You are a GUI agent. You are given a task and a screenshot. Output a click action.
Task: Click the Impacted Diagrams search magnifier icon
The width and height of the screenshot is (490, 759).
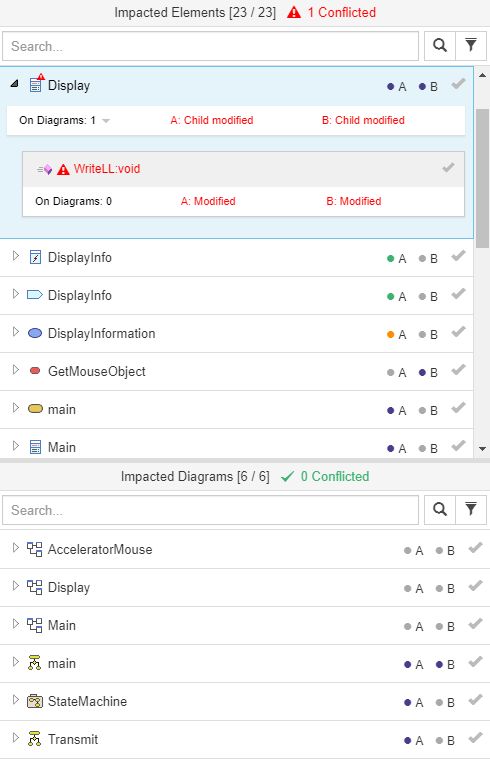pos(440,510)
